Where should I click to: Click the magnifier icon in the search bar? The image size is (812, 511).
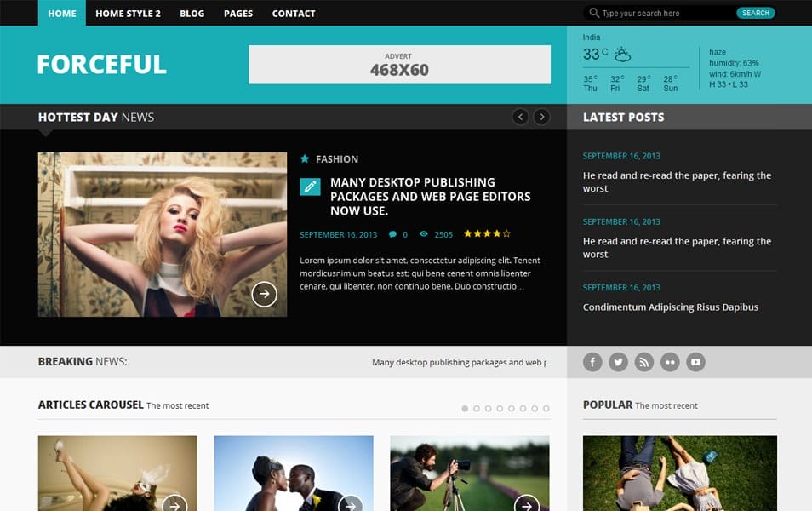click(593, 13)
